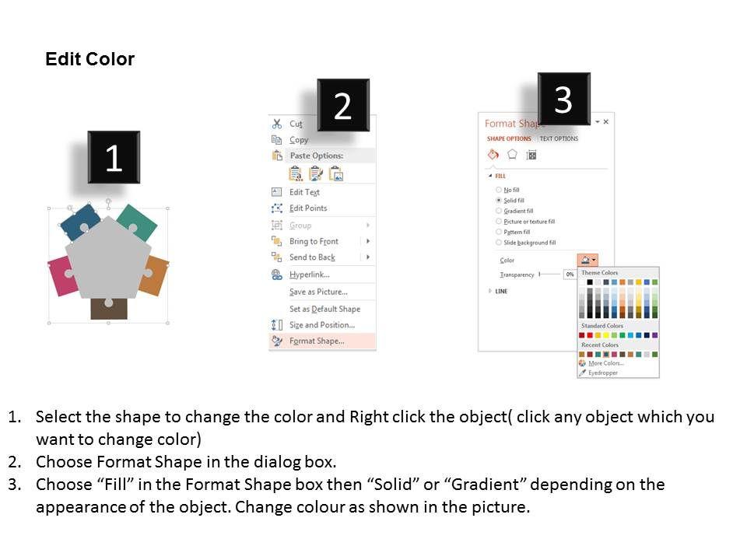Pick the red standard color swatch

[590, 335]
